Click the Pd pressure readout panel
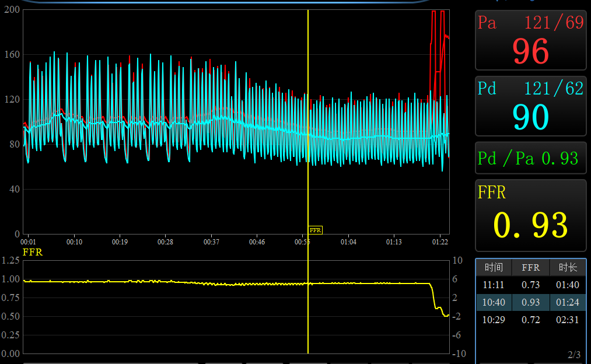591x364 pixels. (x=530, y=106)
